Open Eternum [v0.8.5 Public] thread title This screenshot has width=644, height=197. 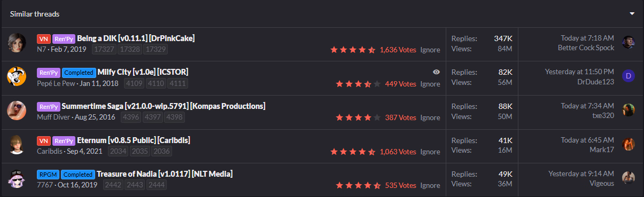click(x=134, y=140)
